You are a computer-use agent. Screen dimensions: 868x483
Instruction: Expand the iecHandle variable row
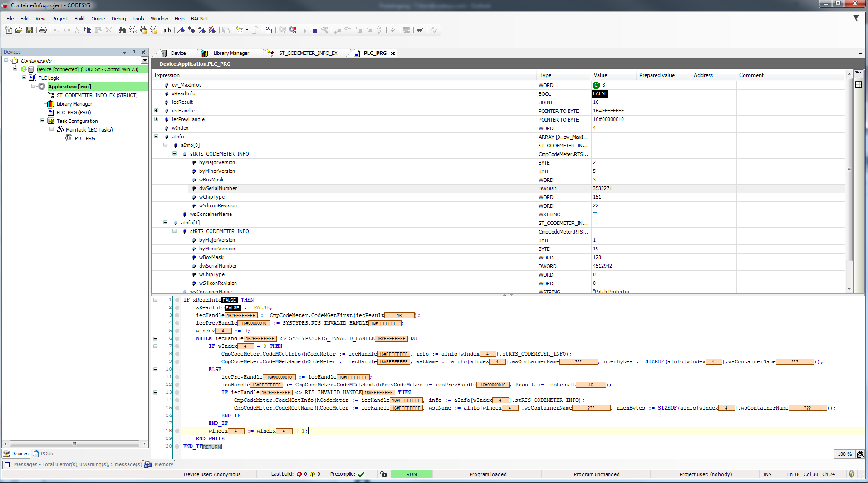pyautogui.click(x=157, y=111)
